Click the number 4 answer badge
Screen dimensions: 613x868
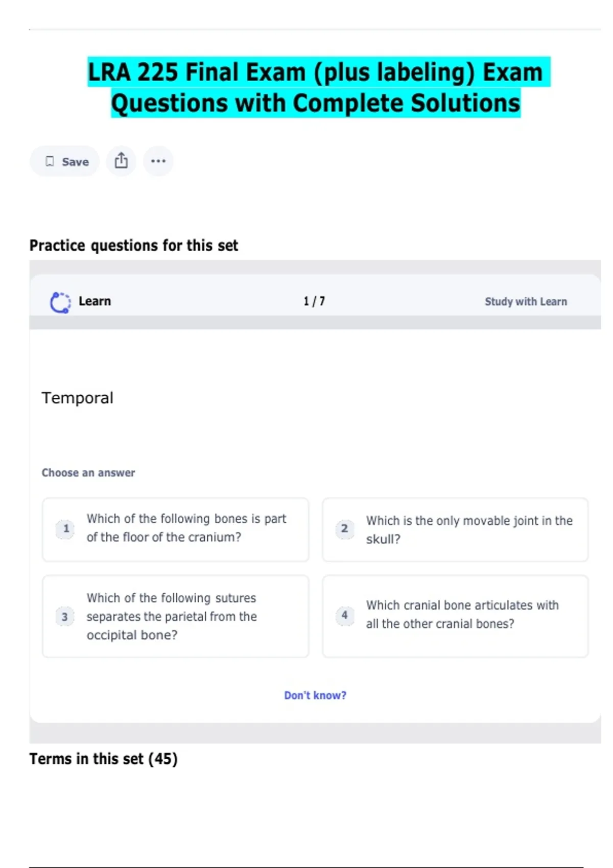coord(345,615)
